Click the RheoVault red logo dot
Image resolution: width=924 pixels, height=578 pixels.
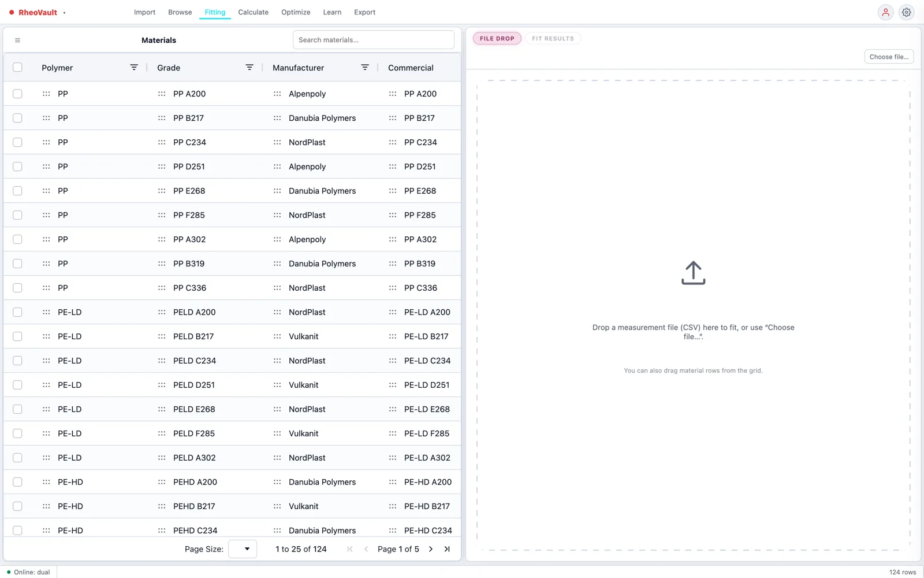12,12
